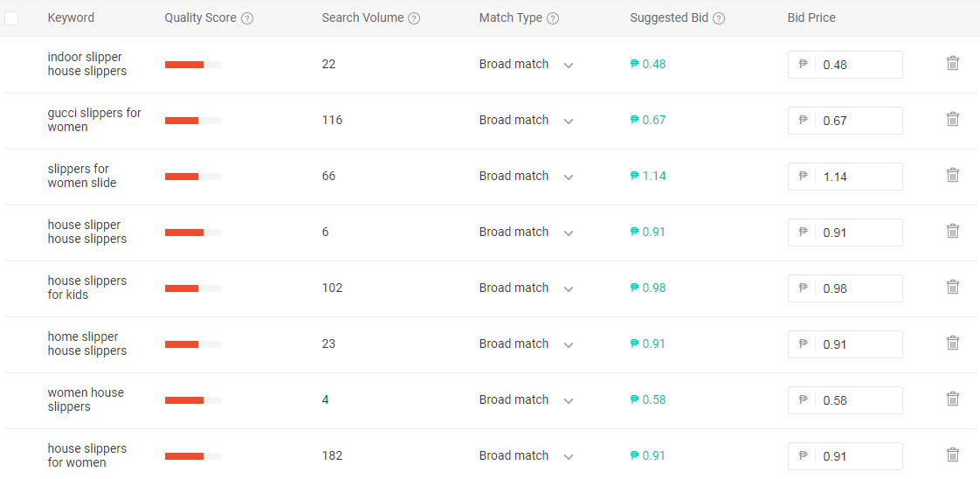
Task: Open Broad match dropdown for gucci slippers
Action: click(x=527, y=120)
